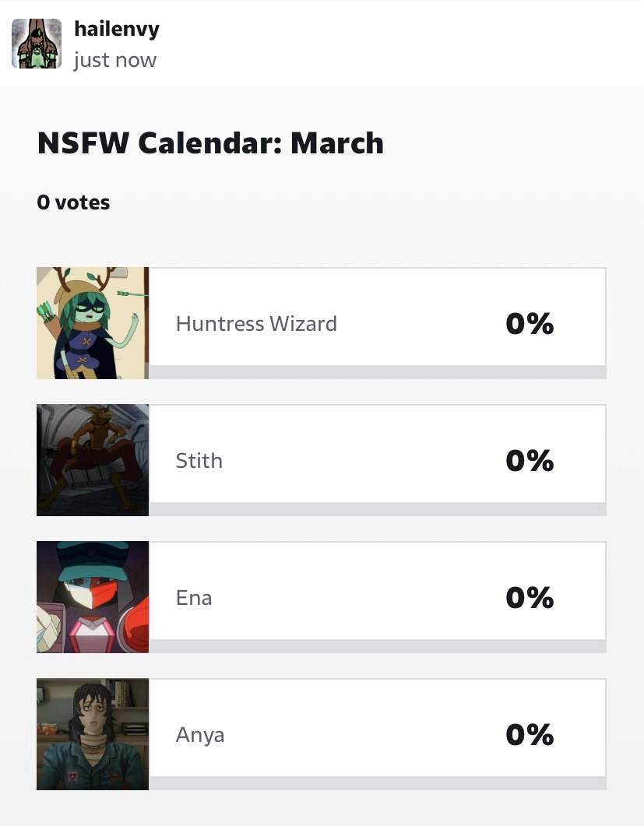Click the Ena vote progress bar
The width and height of the screenshot is (644, 826).
point(377,646)
